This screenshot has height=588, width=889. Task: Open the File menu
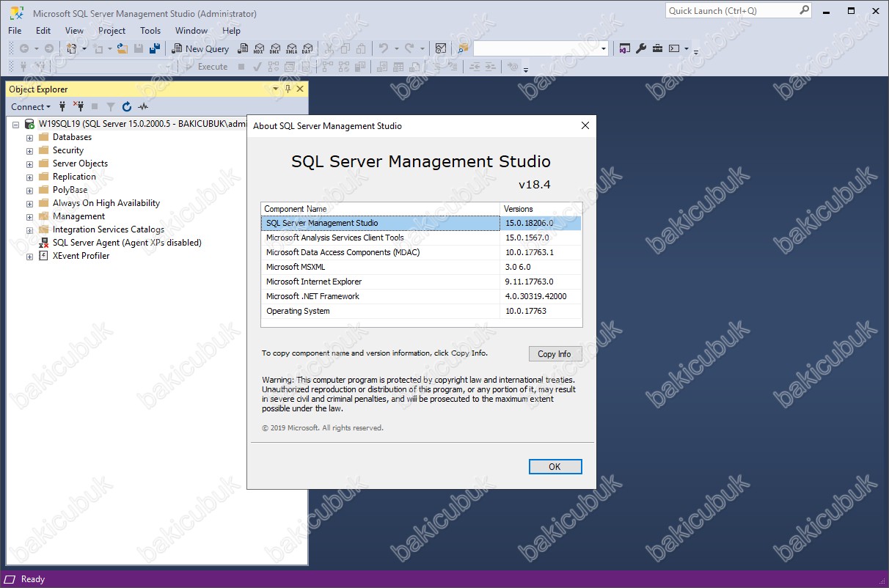tap(15, 31)
